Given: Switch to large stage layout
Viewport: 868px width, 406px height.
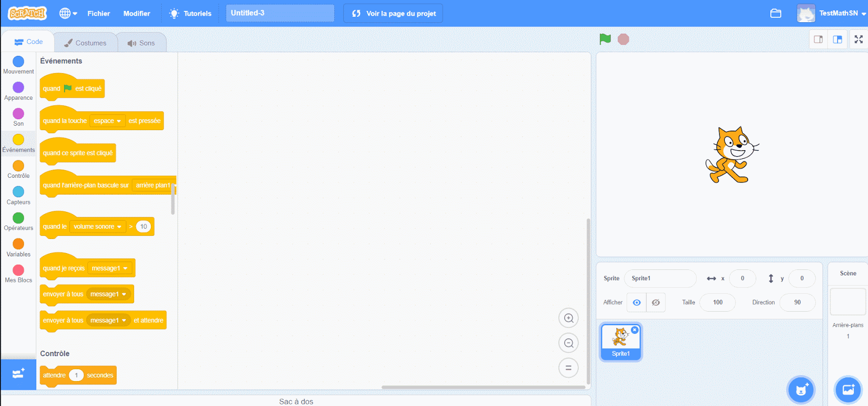Looking at the screenshot, I should (838, 39).
